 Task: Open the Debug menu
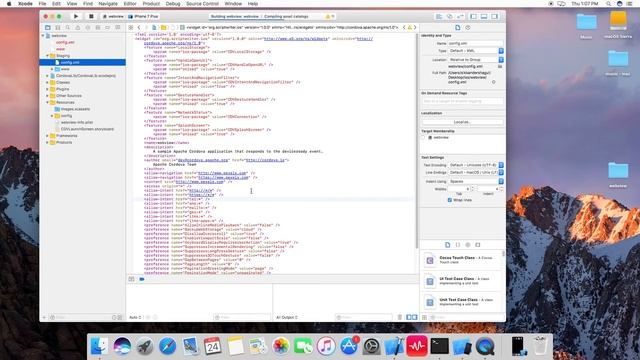[x=173, y=4]
